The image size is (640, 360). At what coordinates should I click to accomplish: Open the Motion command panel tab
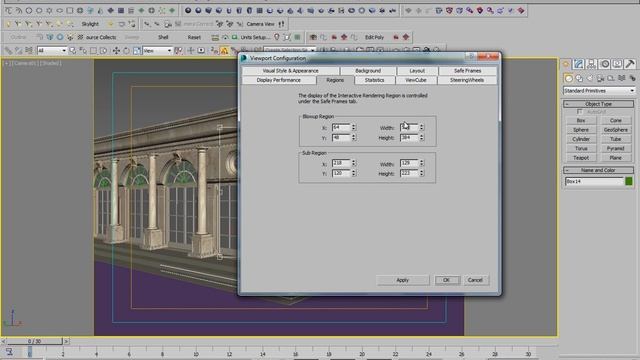(x=604, y=64)
